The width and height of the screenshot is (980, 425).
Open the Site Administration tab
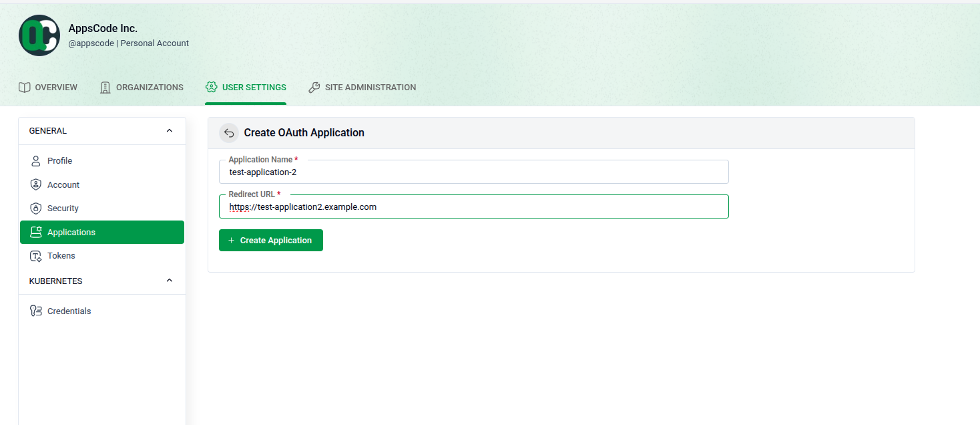coord(362,87)
